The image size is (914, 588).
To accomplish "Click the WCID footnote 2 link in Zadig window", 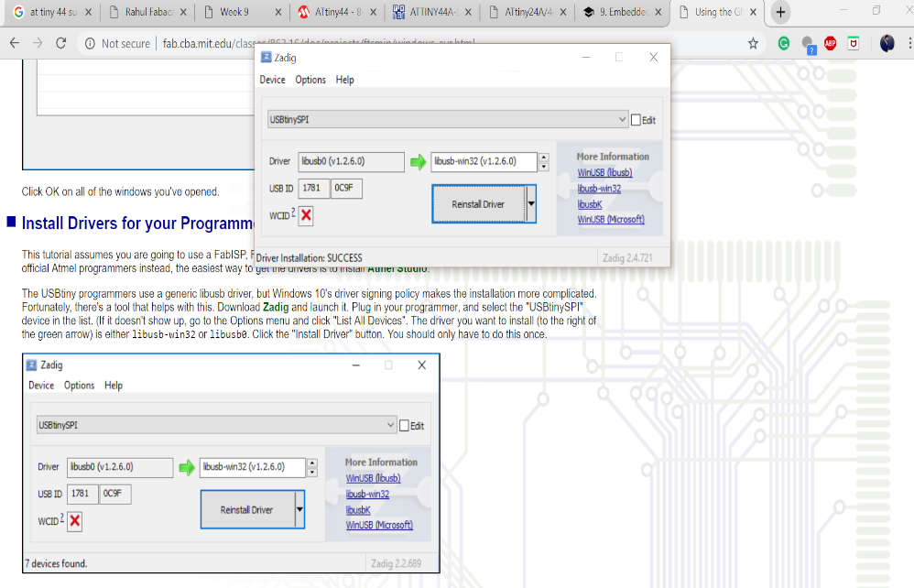I will coord(293,212).
